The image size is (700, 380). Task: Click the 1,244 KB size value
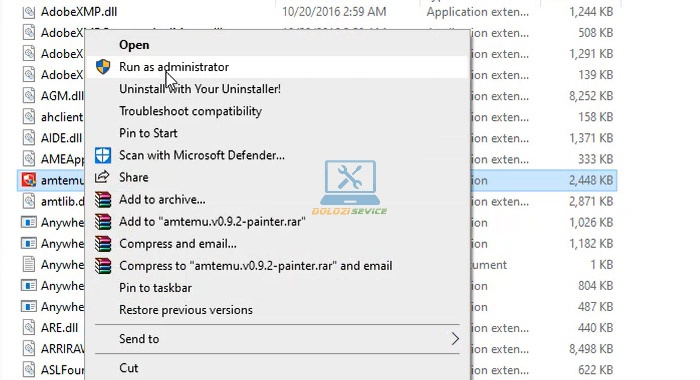pyautogui.click(x=591, y=12)
